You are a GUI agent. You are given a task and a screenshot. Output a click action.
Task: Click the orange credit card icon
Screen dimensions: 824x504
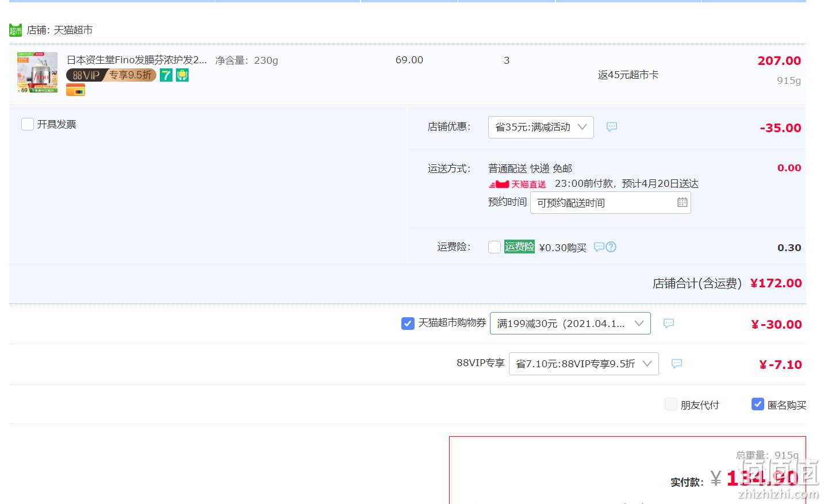pyautogui.click(x=75, y=90)
